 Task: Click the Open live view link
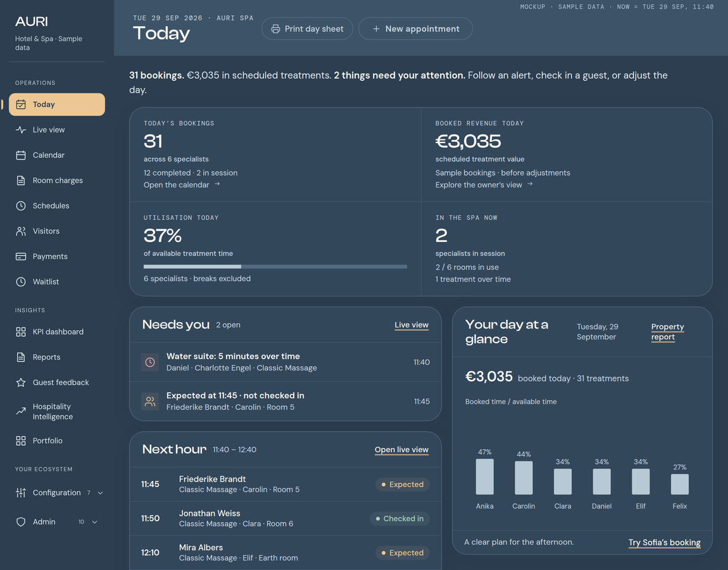[x=401, y=450]
